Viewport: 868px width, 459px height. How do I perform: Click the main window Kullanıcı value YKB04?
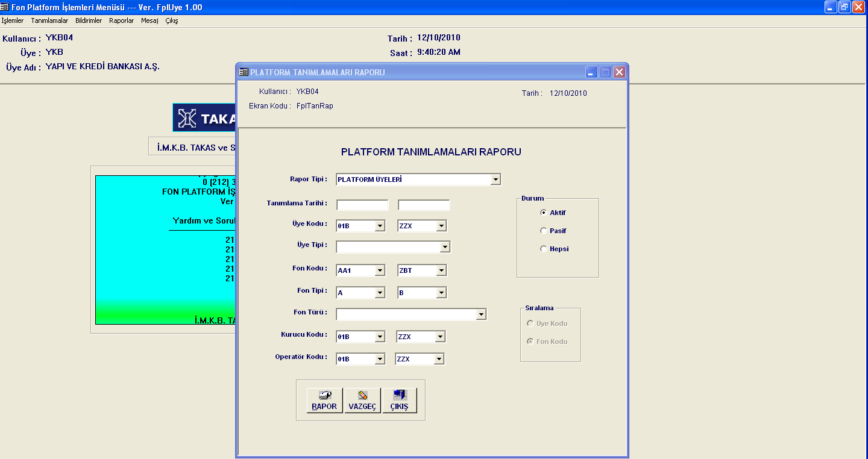59,38
